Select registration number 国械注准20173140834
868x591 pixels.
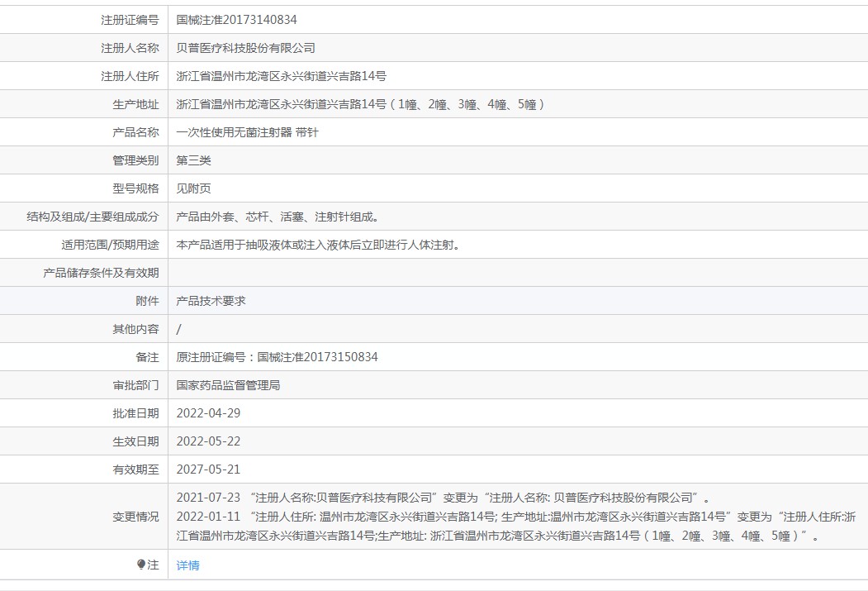click(236, 20)
